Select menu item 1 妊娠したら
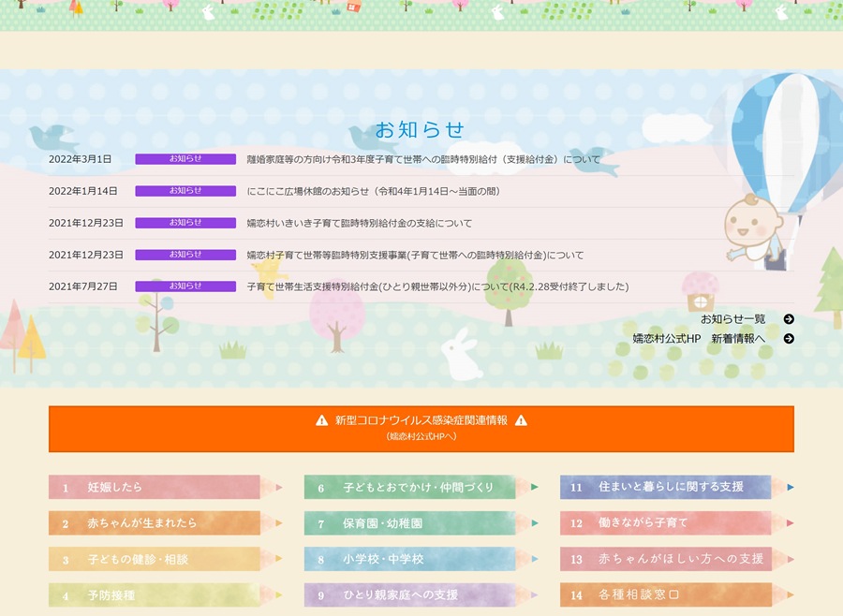Viewport: 843px width, 616px height. coord(155,488)
